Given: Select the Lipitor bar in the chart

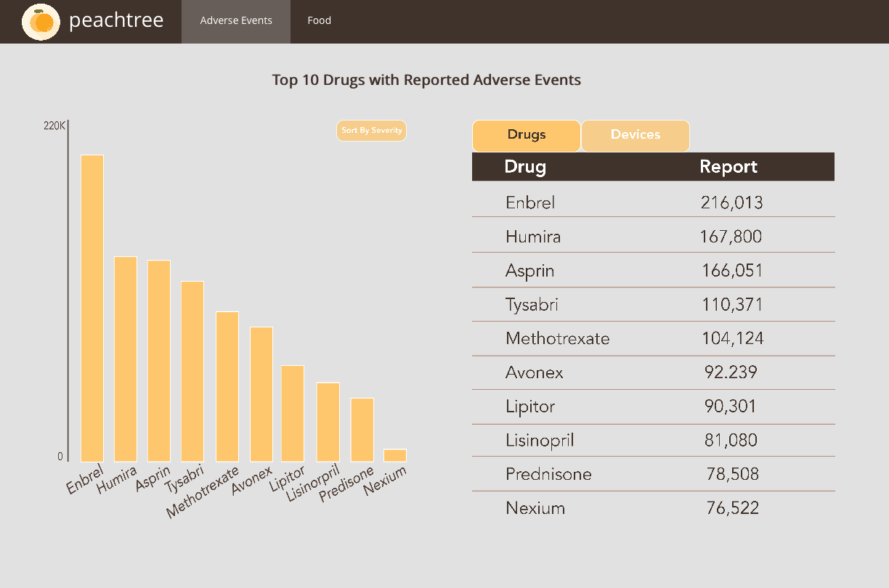Looking at the screenshot, I should click(293, 413).
